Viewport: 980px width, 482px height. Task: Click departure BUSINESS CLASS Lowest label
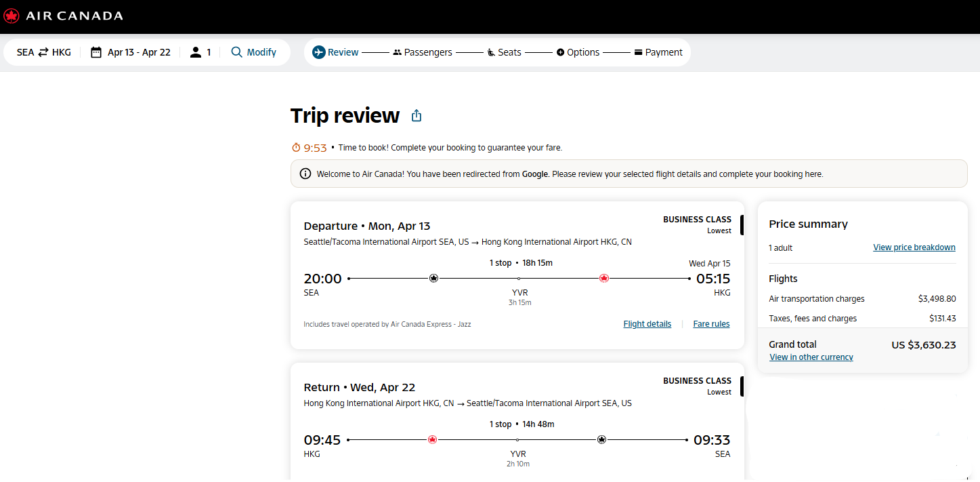point(697,225)
